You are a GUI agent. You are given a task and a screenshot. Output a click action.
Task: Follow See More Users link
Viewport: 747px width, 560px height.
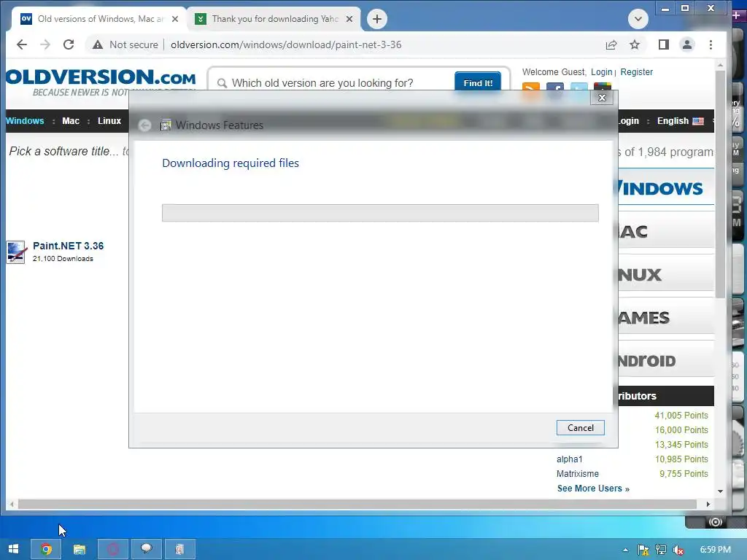point(593,489)
